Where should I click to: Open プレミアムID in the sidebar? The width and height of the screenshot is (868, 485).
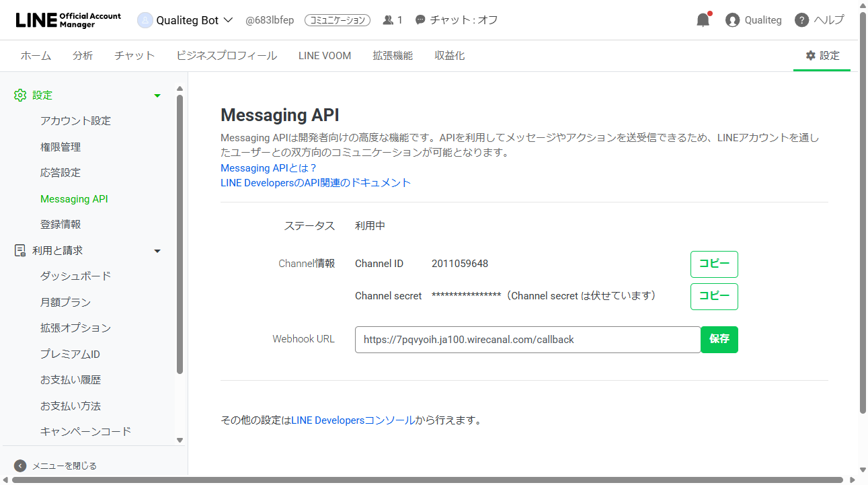[70, 355]
